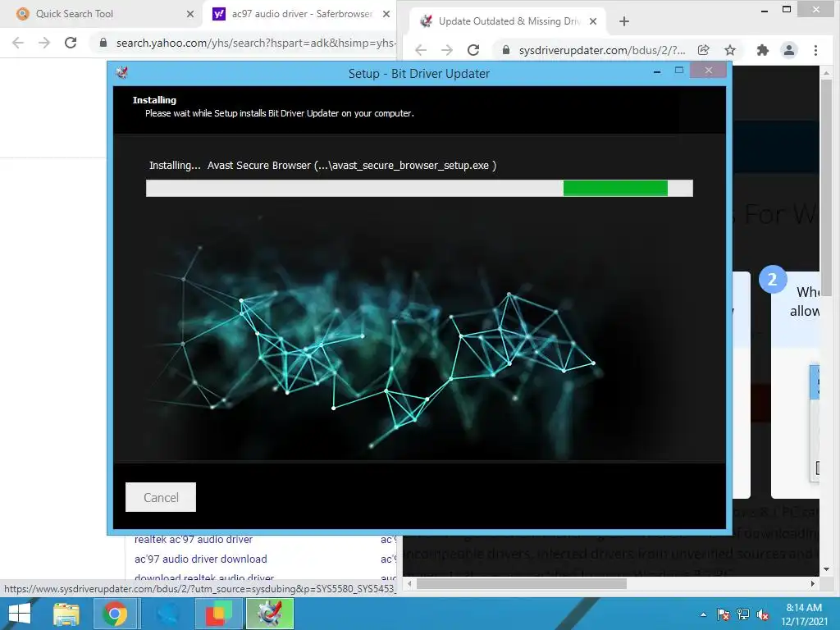Open the 'download realtek audio driver' suggestion

click(x=204, y=577)
